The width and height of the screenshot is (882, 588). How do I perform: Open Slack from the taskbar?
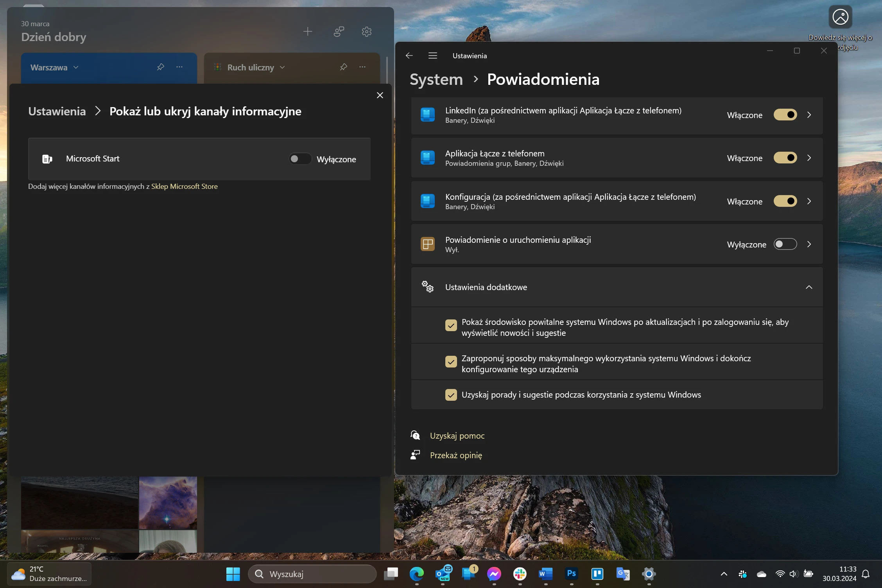tap(520, 574)
